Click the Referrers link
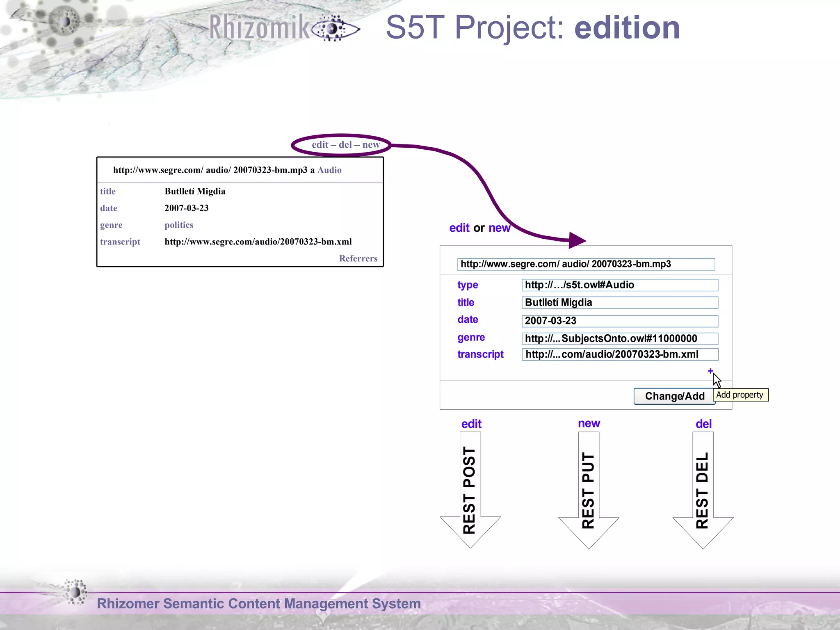The width and height of the screenshot is (840, 630). (358, 258)
